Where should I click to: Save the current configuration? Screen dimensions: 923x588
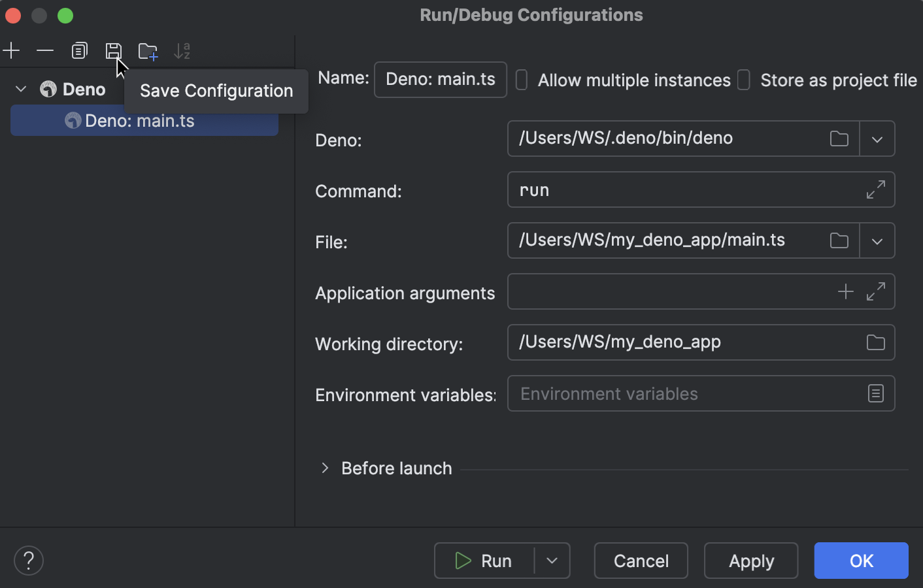(x=114, y=50)
